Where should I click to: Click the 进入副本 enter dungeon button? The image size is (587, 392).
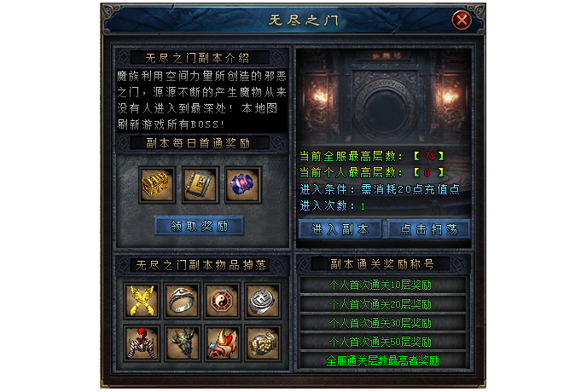pyautogui.click(x=340, y=229)
